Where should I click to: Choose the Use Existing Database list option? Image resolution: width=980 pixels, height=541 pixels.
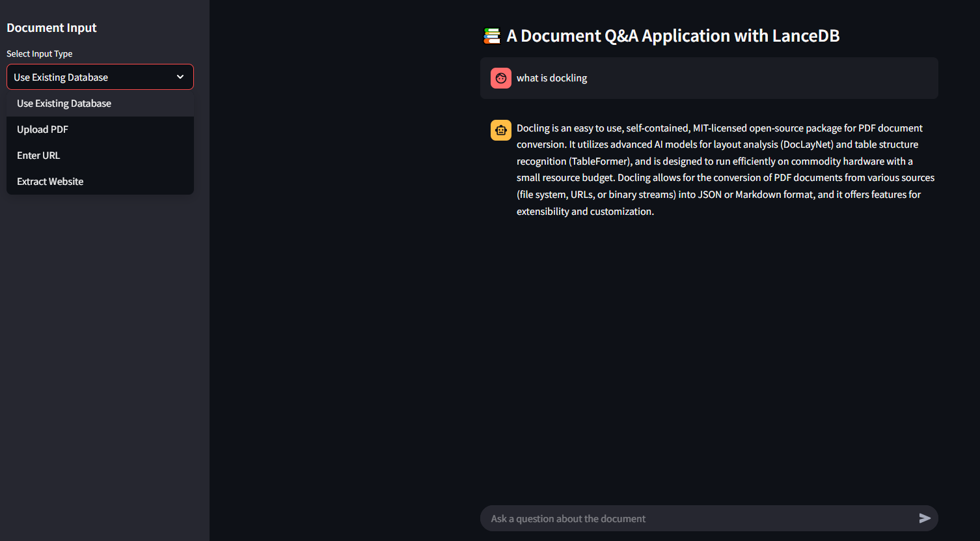(64, 104)
